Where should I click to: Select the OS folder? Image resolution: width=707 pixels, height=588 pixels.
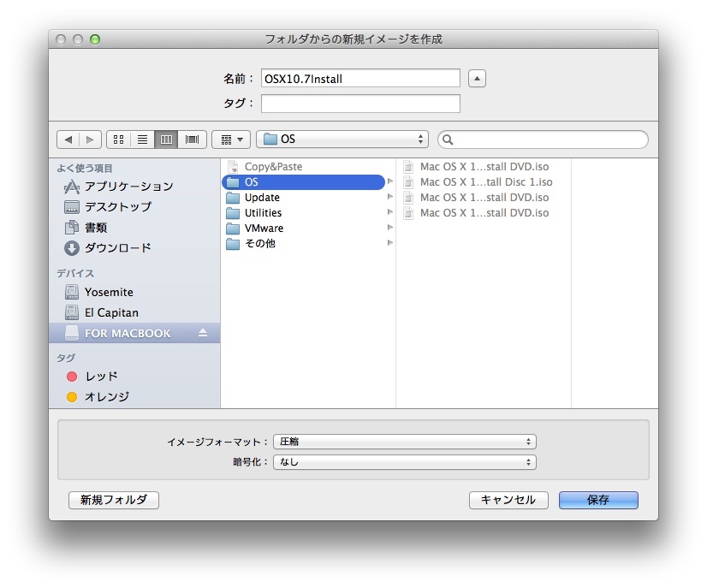click(x=304, y=181)
